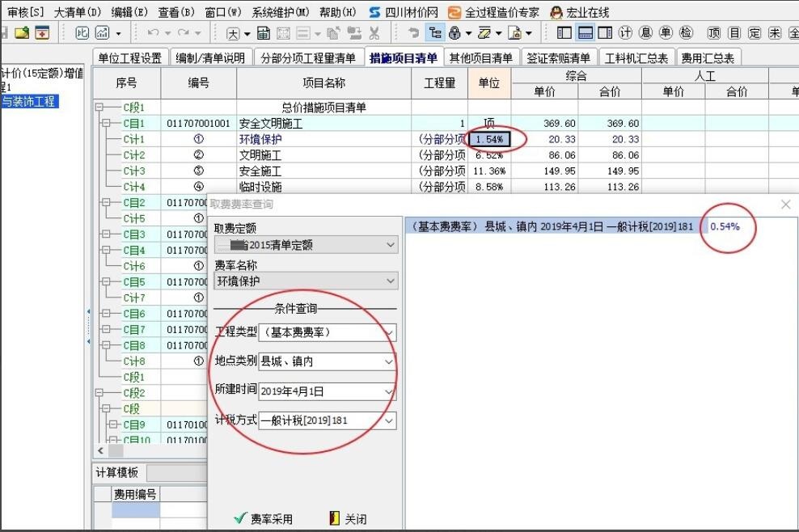
Task: Open the 宏业在线 link
Action: (581, 12)
